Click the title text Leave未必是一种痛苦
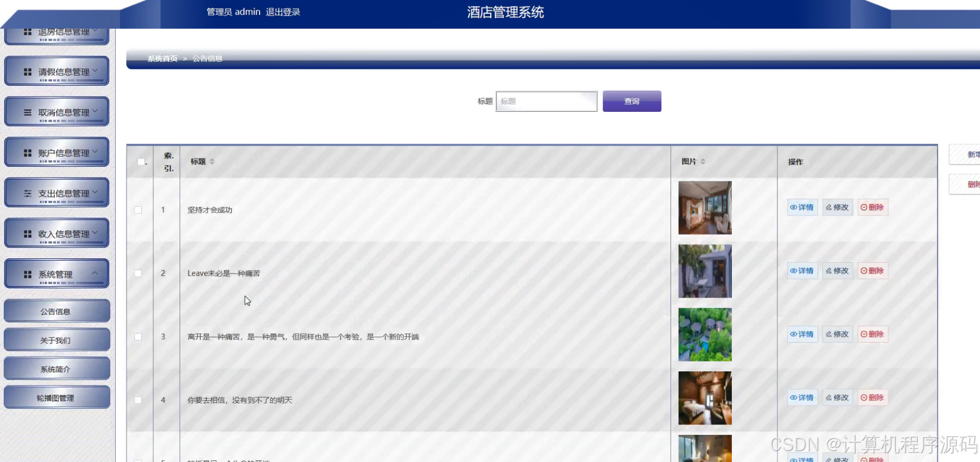This screenshot has width=980, height=462. tap(224, 274)
